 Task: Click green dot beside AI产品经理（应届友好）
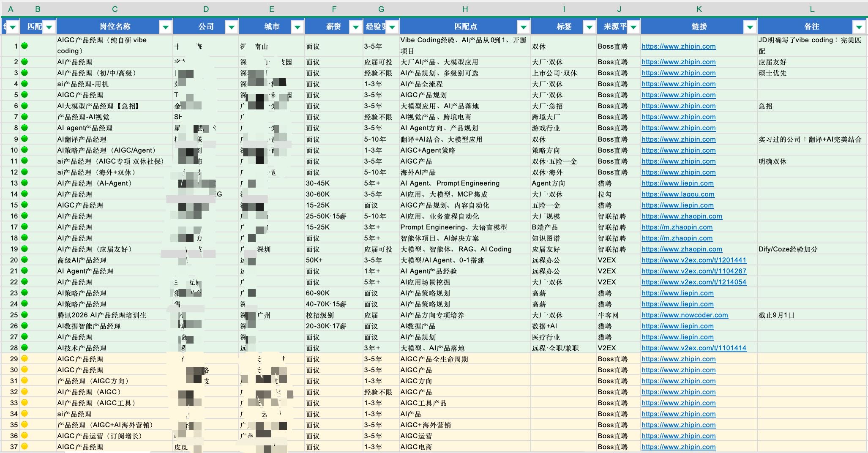[x=25, y=248]
